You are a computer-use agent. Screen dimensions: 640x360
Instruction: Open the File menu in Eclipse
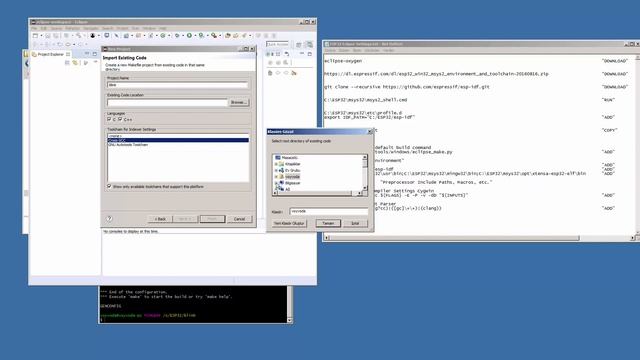tap(34, 29)
